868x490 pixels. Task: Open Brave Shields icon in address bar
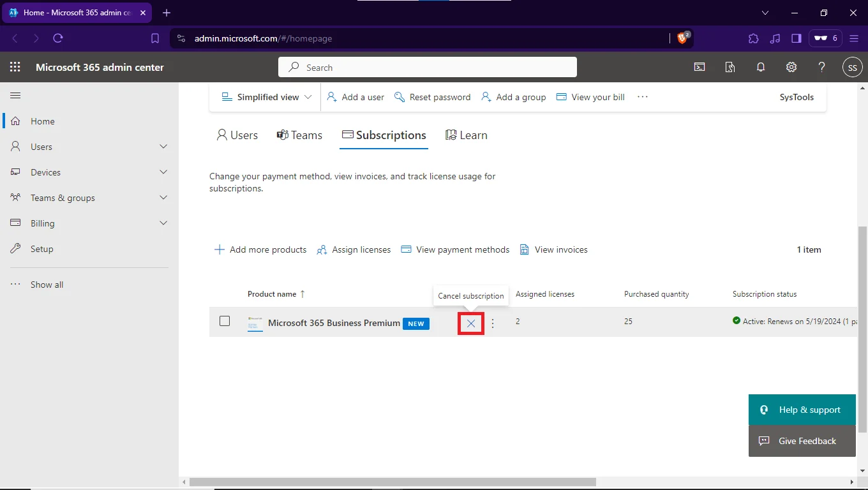point(684,38)
